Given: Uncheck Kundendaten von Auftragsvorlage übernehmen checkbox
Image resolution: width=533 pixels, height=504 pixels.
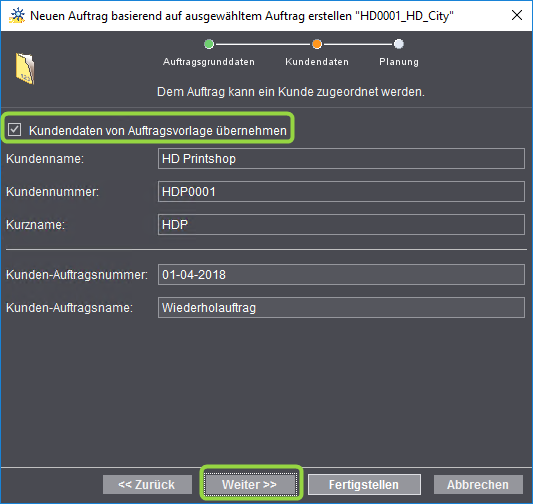Looking at the screenshot, I should click(15, 129).
